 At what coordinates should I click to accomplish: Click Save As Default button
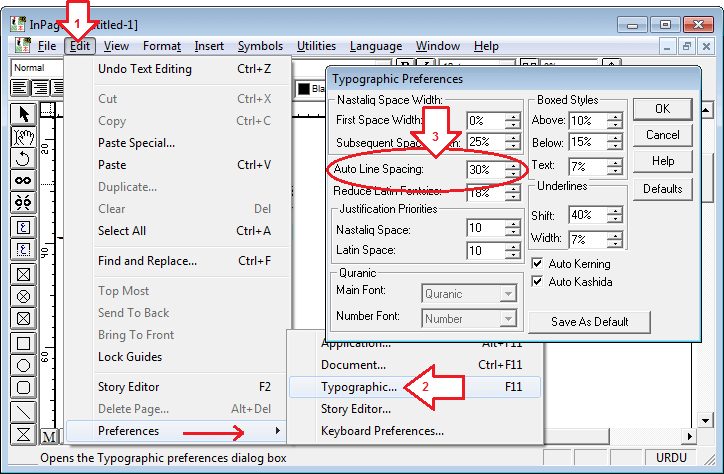(x=589, y=321)
